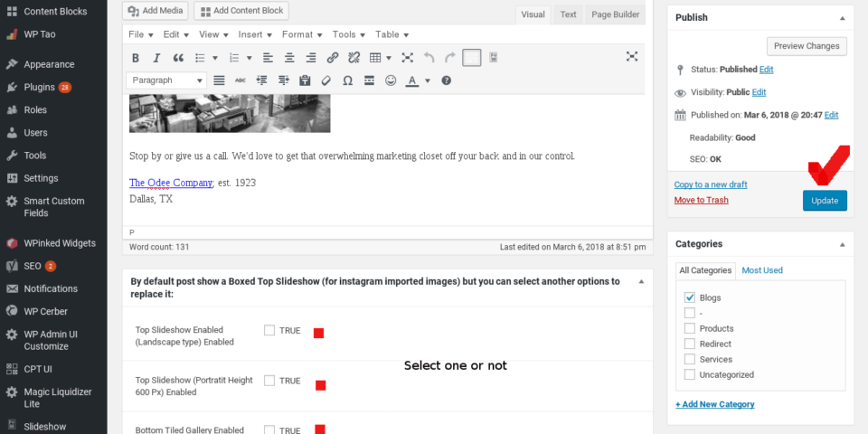Open the Paragraph format dropdown
Viewport: 868px width, 434px height.
pyautogui.click(x=168, y=80)
